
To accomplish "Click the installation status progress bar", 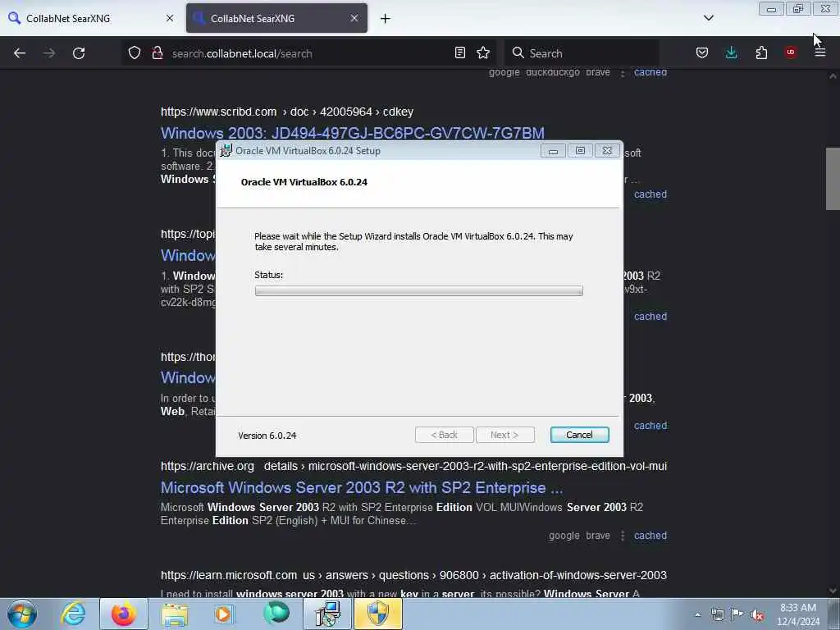I will 419,291.
